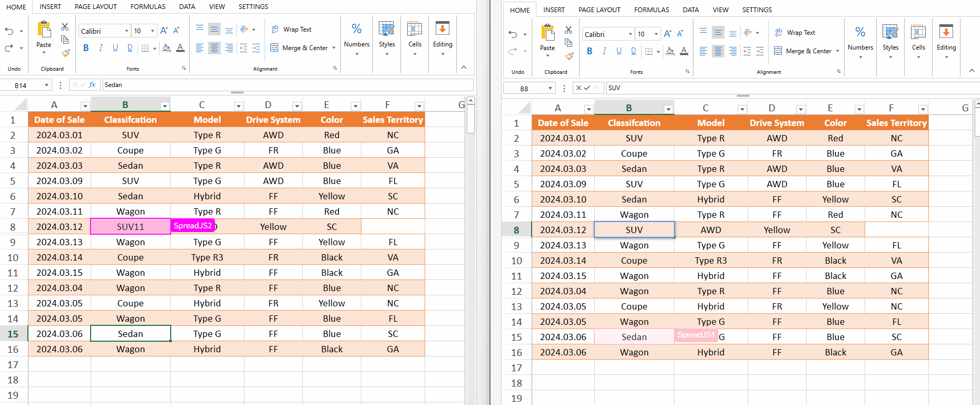The image size is (980, 405).
Task: Click Format Painter brush in right workbook ribbon
Action: 569,56
